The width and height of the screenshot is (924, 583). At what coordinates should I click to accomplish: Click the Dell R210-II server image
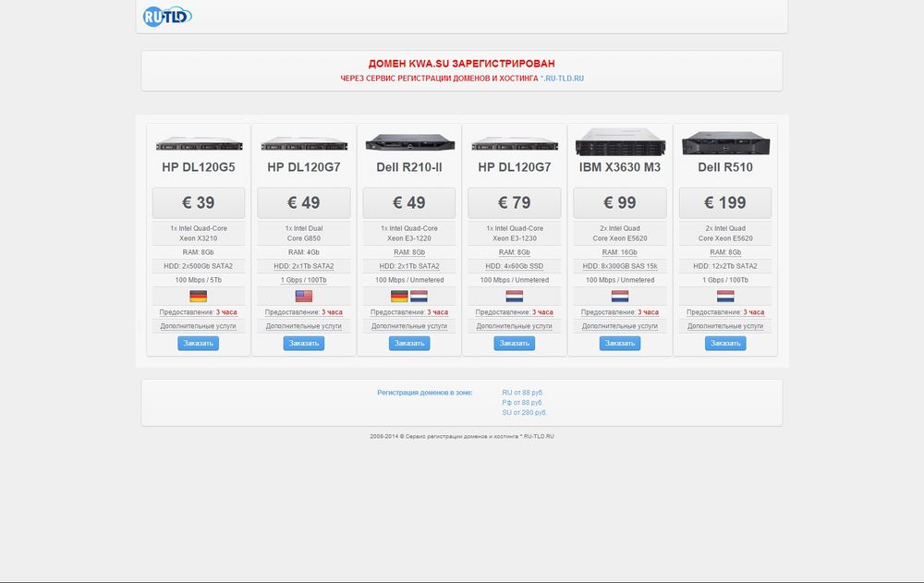409,142
